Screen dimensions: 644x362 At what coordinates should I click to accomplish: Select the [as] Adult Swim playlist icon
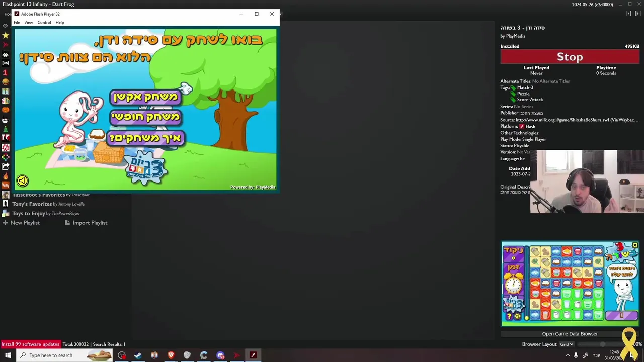6,63
